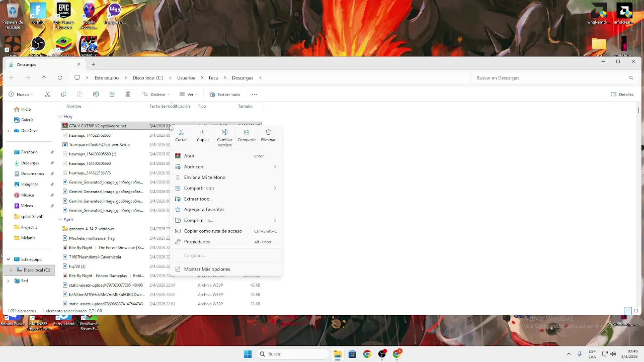Viewport: 644px width, 362px height.
Task: Click the toolbar Delete trash icon
Action: [128, 95]
